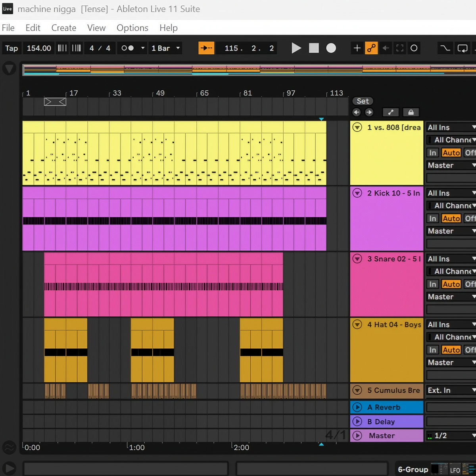Viewport: 476px width, 476px height.
Task: Enable the Automation Arm button
Action: (x=371, y=48)
